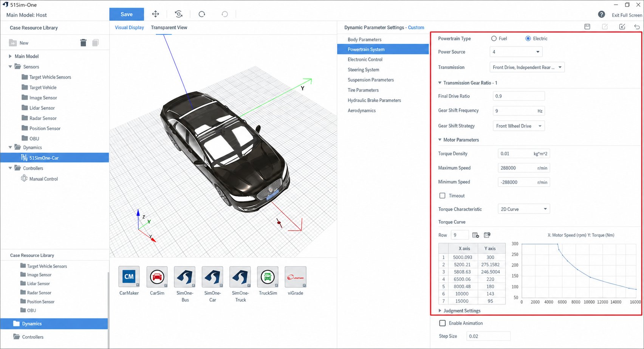Toggle the Enable Animation checkbox
The height and width of the screenshot is (349, 644).
pyautogui.click(x=442, y=323)
